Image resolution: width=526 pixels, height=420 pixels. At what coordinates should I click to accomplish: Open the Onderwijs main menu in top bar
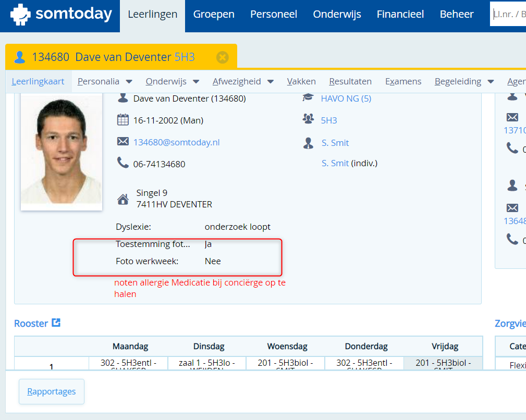[x=337, y=15]
